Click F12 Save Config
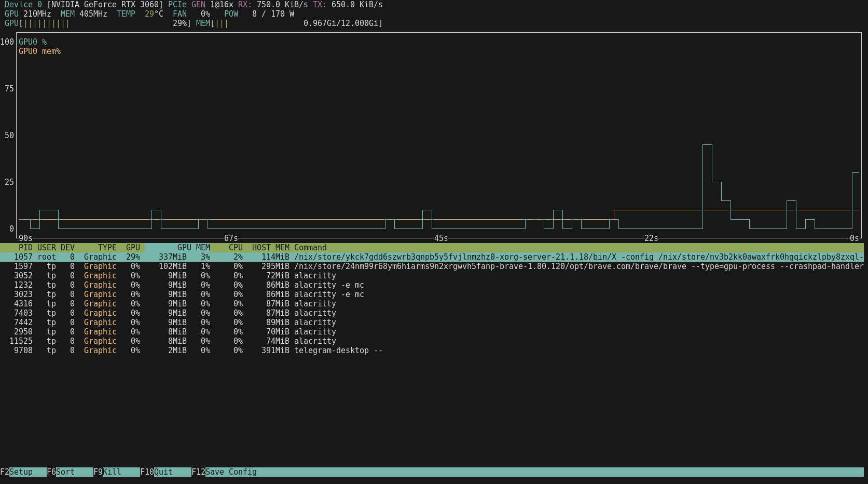Image resolution: width=868 pixels, height=484 pixels. click(230, 472)
